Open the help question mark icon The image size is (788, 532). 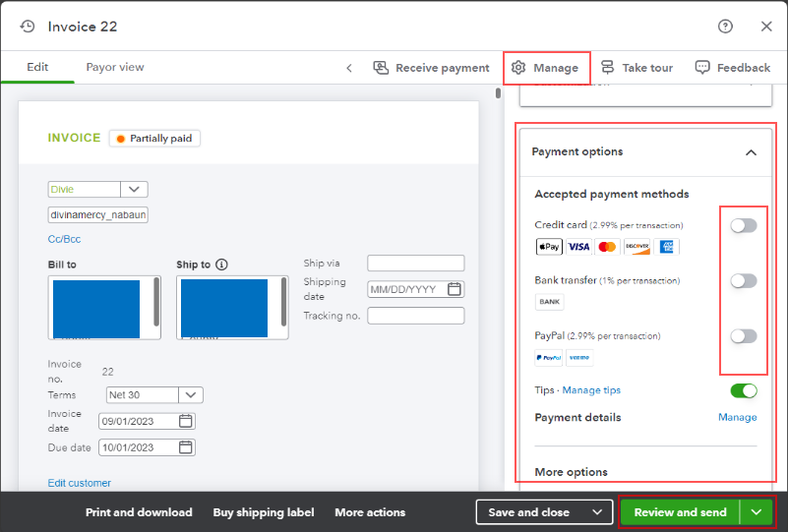[725, 27]
